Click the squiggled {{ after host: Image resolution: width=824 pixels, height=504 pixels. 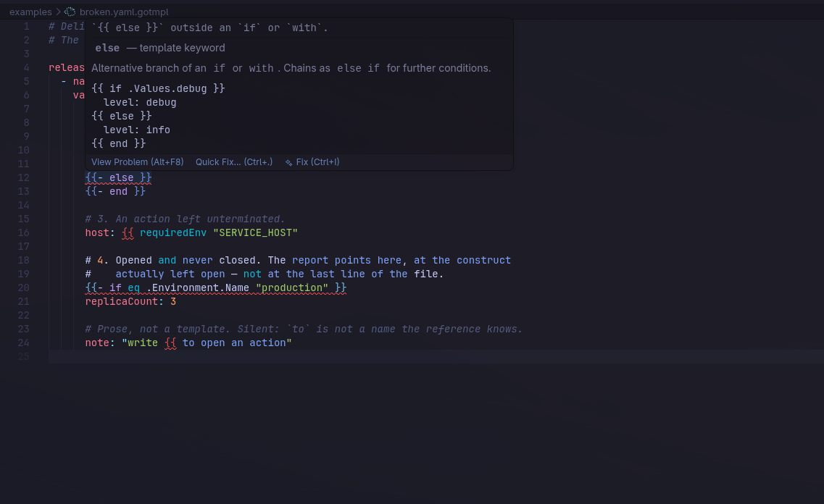128,232
